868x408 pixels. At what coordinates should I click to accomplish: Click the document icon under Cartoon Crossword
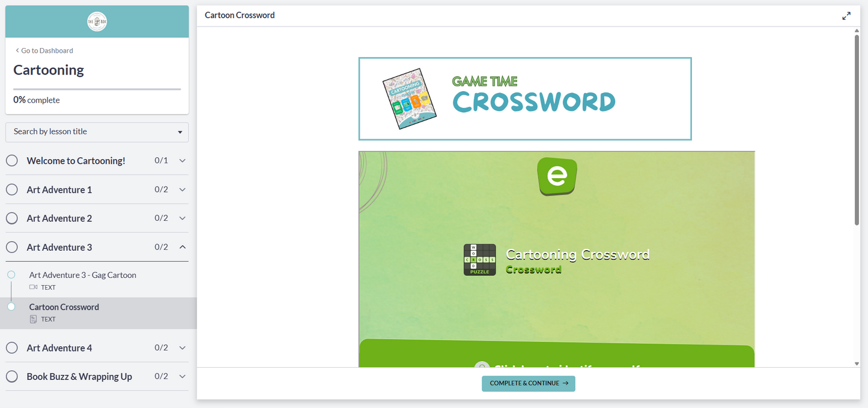pyautogui.click(x=33, y=319)
